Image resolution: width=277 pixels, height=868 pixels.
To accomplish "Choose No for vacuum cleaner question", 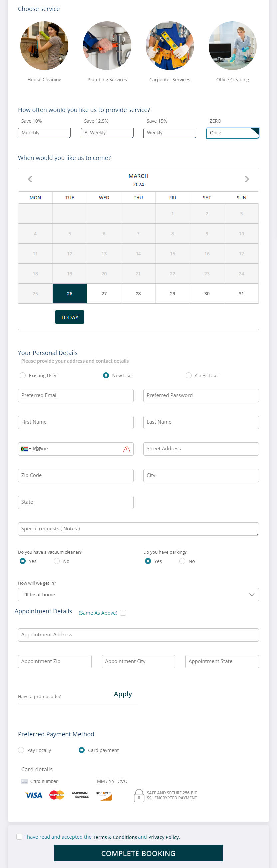I will [x=56, y=561].
